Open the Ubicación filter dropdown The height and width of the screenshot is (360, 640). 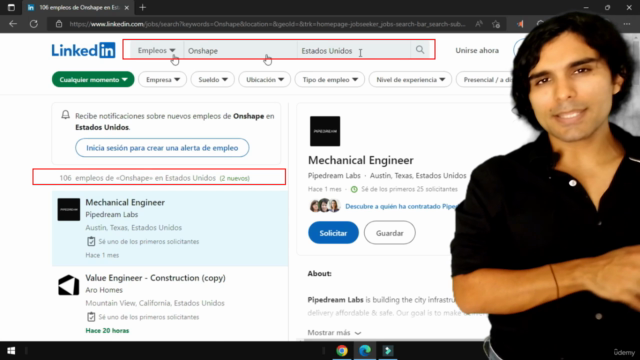[x=264, y=80]
